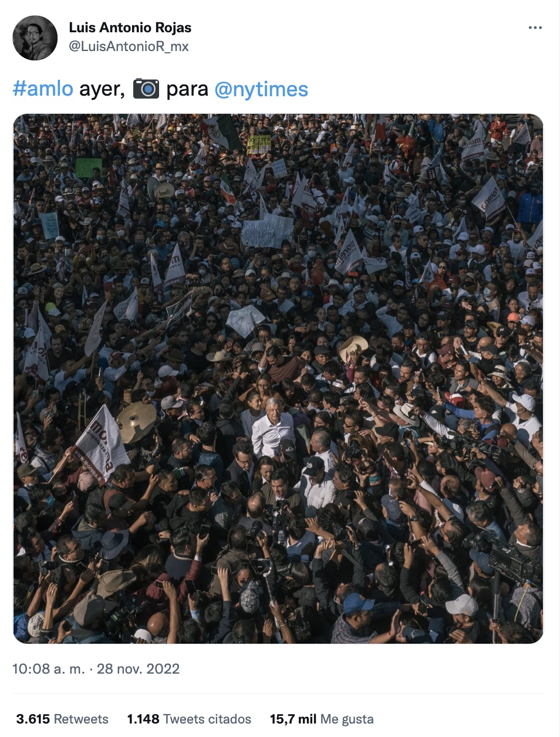The width and height of the screenshot is (560, 737).
Task: Click the 10:08 a. m. tweet timestamp
Action: click(49, 669)
